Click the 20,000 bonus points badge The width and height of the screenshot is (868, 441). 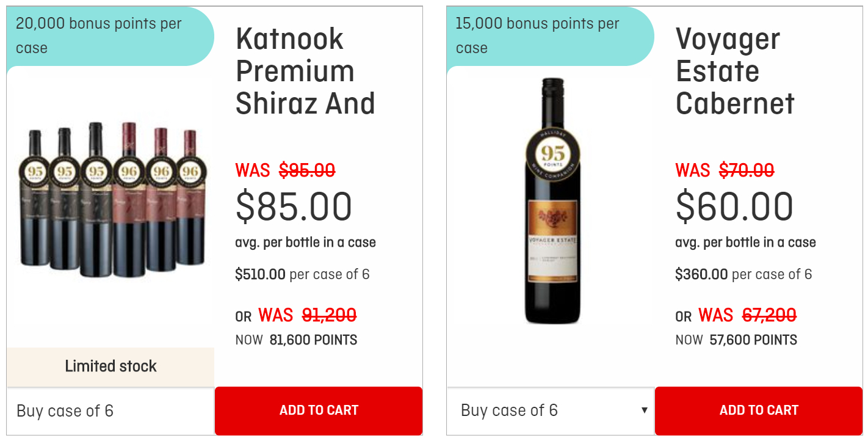110,36
